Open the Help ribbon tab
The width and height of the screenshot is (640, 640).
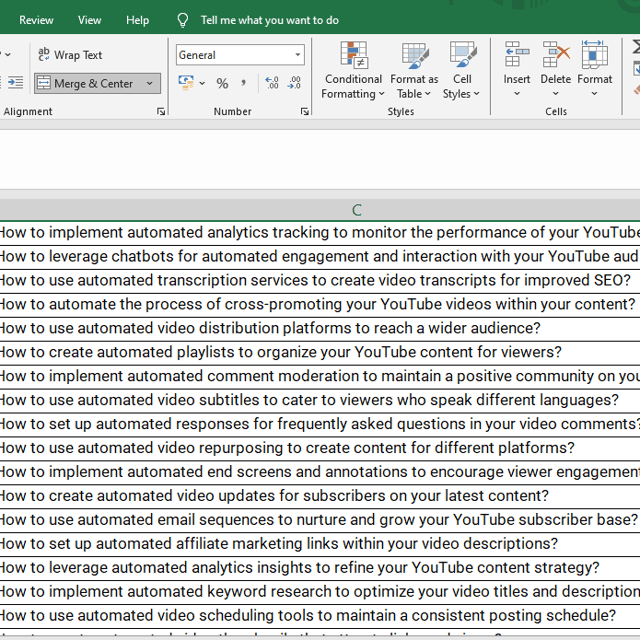pos(137,20)
